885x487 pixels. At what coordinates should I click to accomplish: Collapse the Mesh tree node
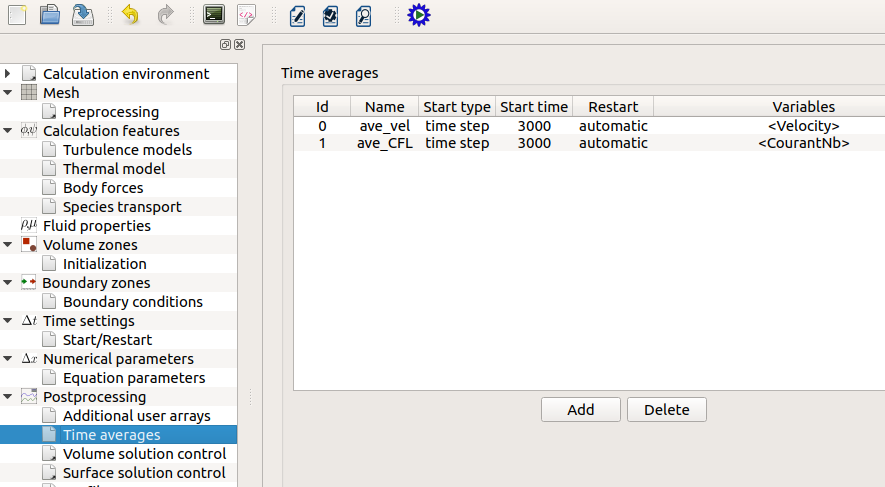pos(8,93)
